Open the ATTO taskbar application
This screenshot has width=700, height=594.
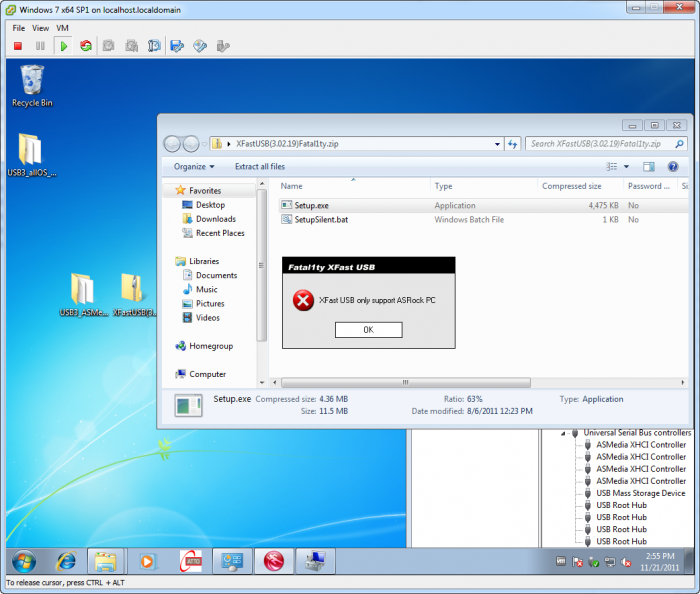[190, 561]
